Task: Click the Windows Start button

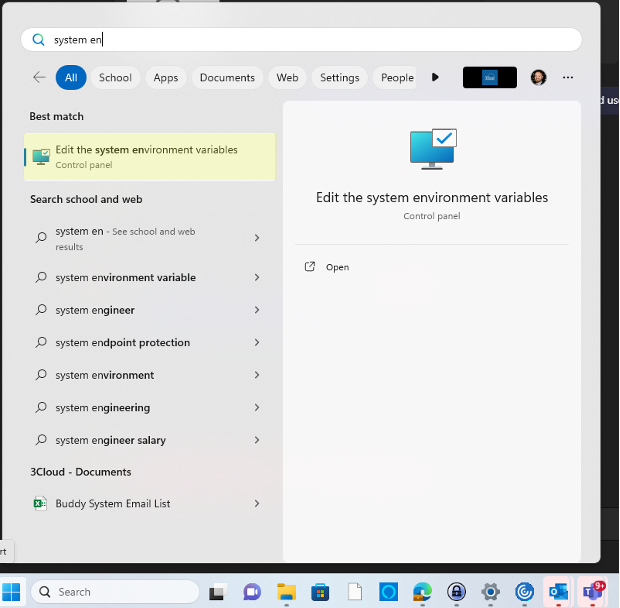Action: click(x=11, y=592)
